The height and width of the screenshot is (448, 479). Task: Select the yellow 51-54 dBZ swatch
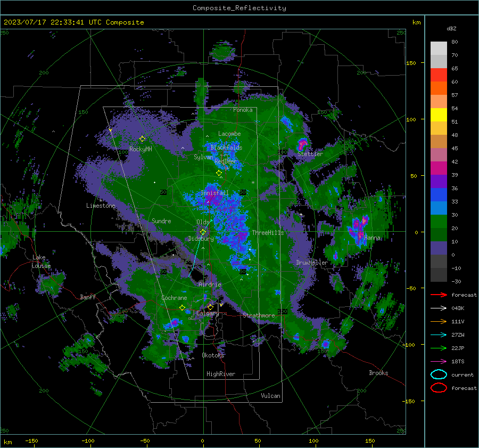(x=439, y=115)
